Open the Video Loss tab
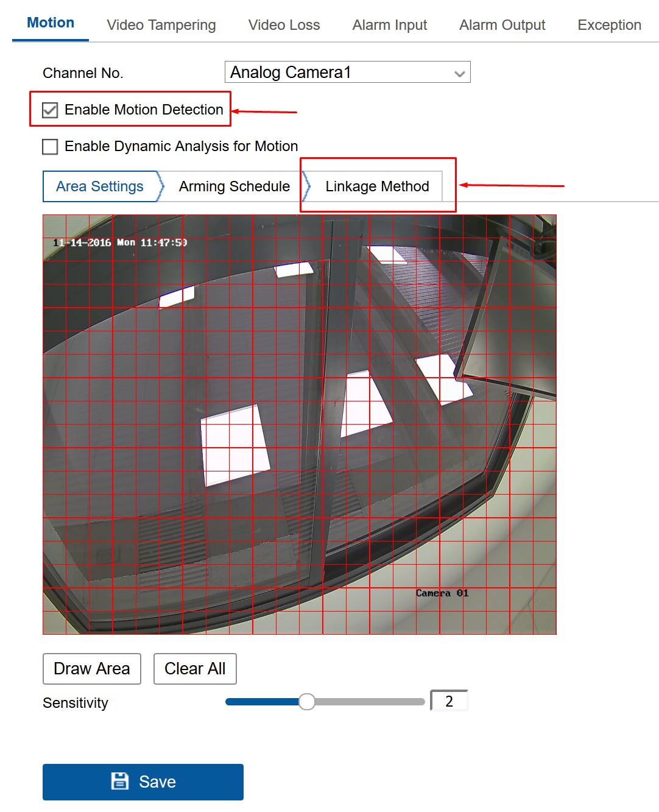Image resolution: width=659 pixels, height=812 pixels. (x=284, y=25)
